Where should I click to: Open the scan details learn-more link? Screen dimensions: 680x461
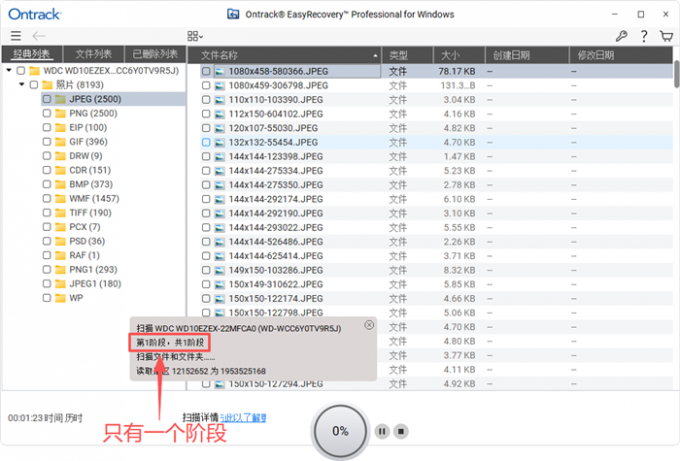(243, 418)
